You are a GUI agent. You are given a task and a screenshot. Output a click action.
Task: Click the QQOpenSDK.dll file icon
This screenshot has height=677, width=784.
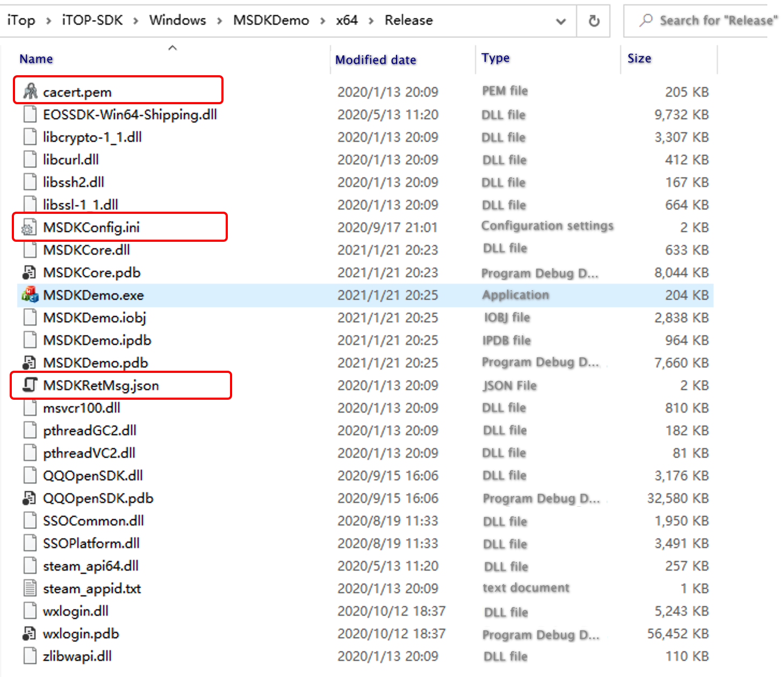coord(30,476)
